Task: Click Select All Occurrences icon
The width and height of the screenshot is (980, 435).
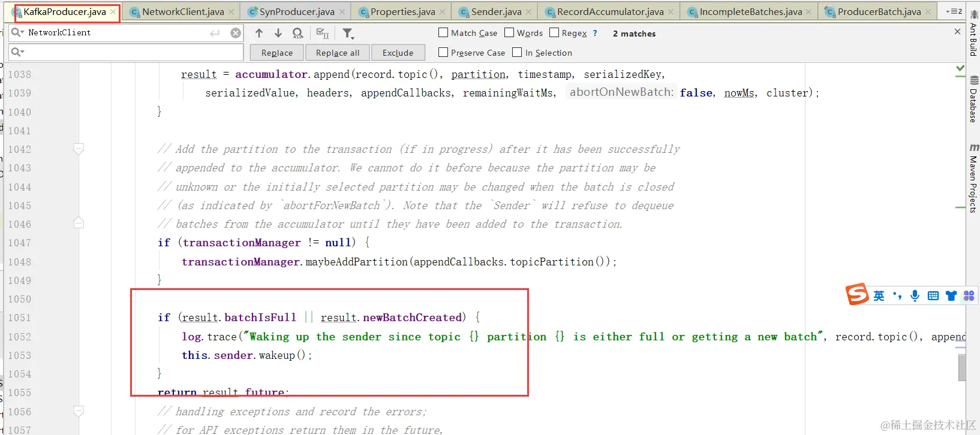Action: tap(323, 34)
